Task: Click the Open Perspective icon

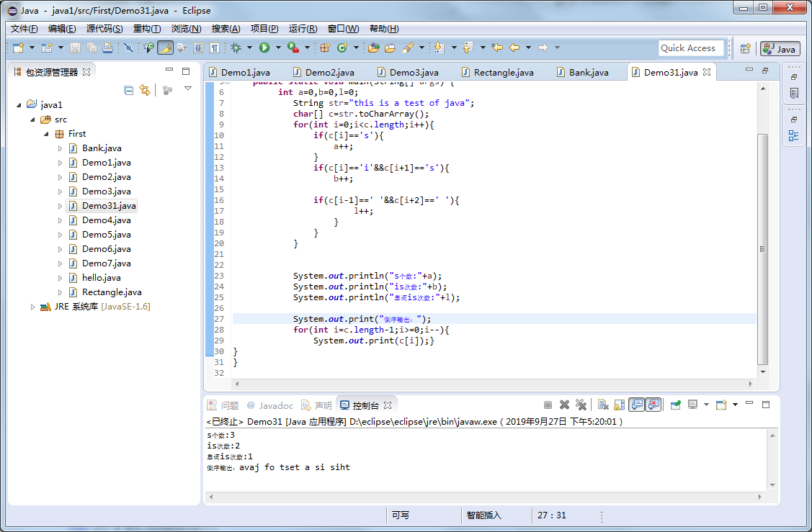Action: pos(745,49)
